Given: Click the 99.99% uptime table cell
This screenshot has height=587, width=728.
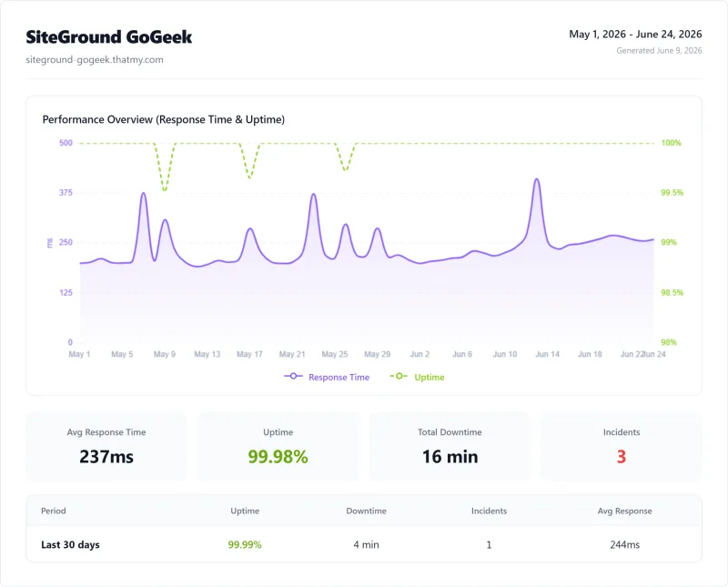Looking at the screenshot, I should 245,545.
